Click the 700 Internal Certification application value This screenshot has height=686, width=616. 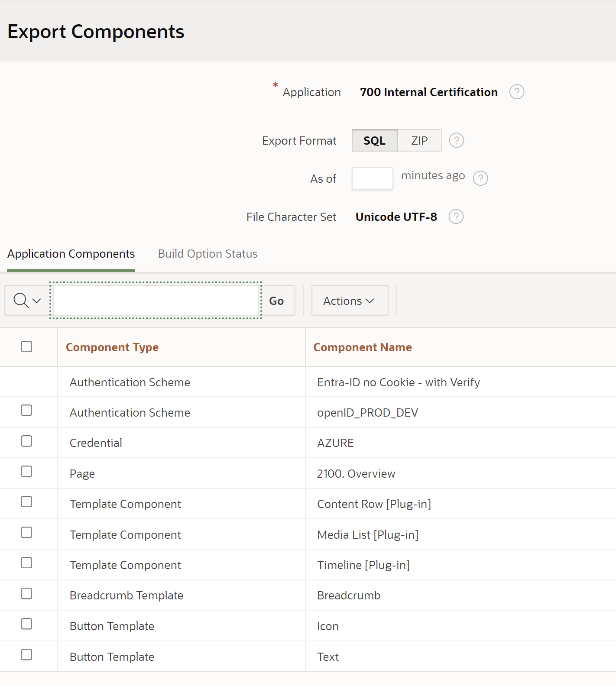click(x=429, y=92)
